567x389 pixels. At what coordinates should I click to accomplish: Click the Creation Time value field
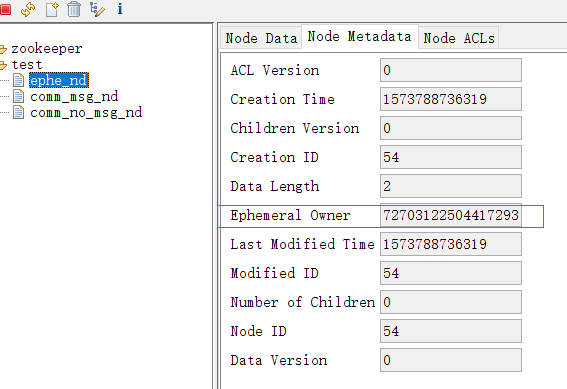451,99
